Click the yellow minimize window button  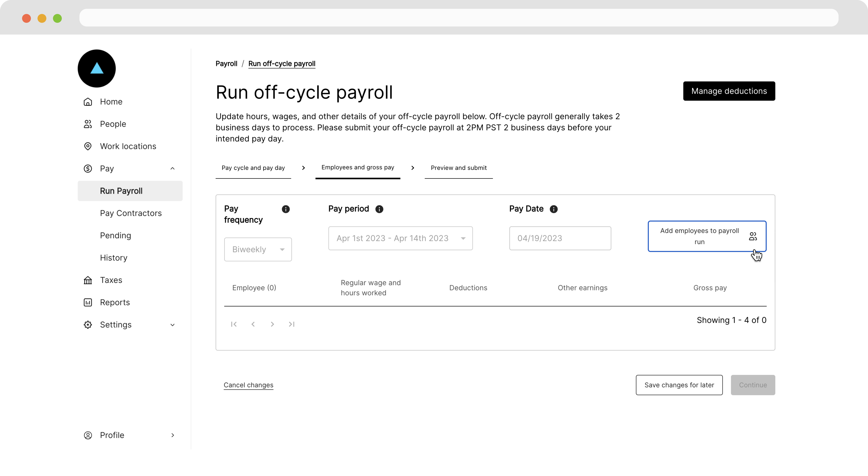[x=42, y=18]
